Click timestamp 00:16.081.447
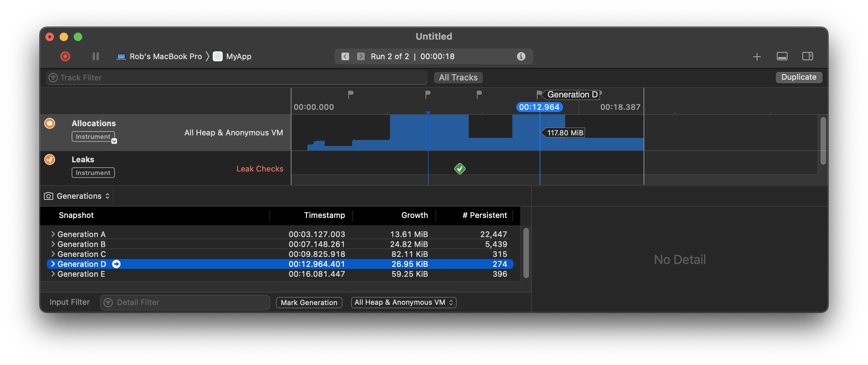The image size is (868, 365). [x=317, y=274]
